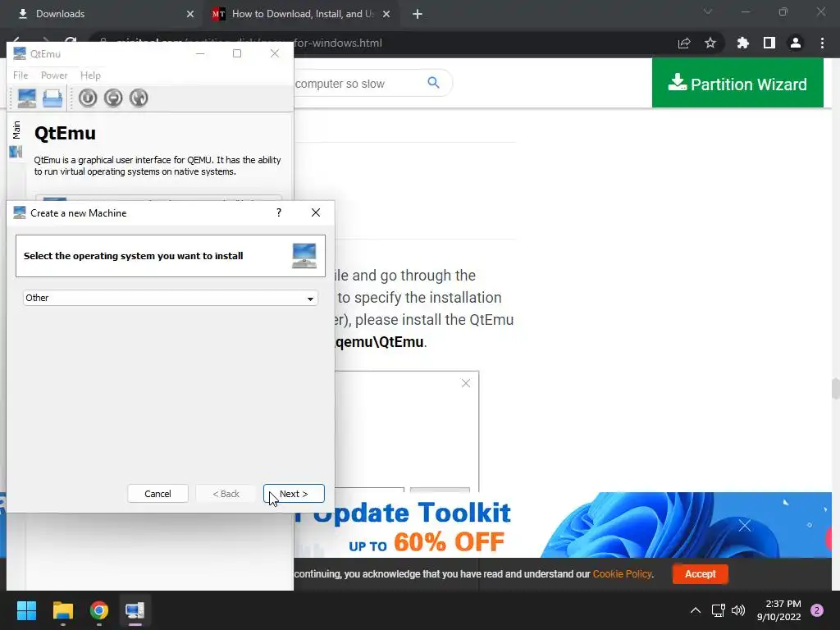The height and width of the screenshot is (630, 840).
Task: Open the File menu in QtEmu
Action: (21, 75)
